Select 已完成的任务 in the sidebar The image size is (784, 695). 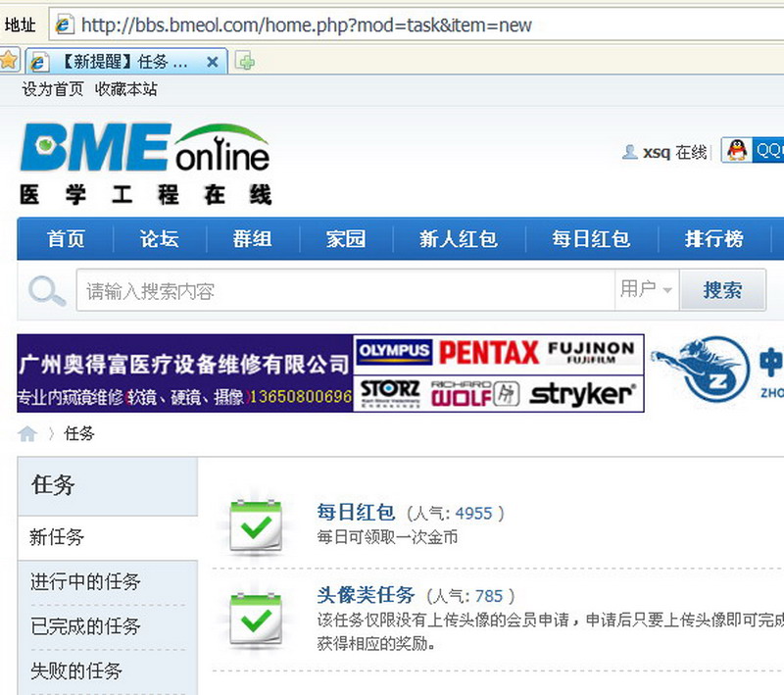(85, 626)
